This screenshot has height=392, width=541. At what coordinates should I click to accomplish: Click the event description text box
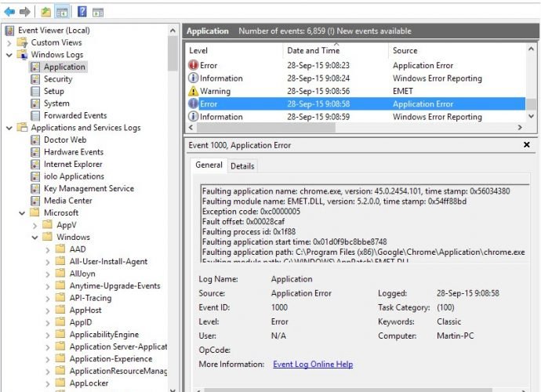click(365, 223)
